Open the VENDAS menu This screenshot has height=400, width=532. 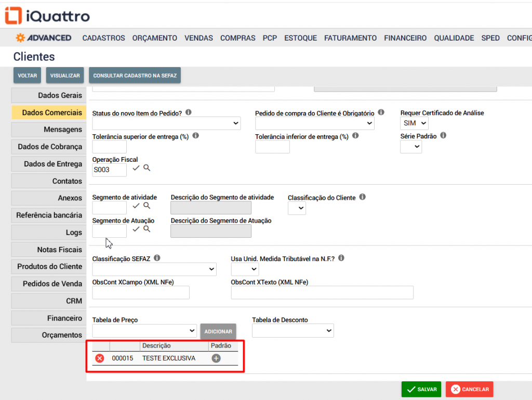point(199,38)
